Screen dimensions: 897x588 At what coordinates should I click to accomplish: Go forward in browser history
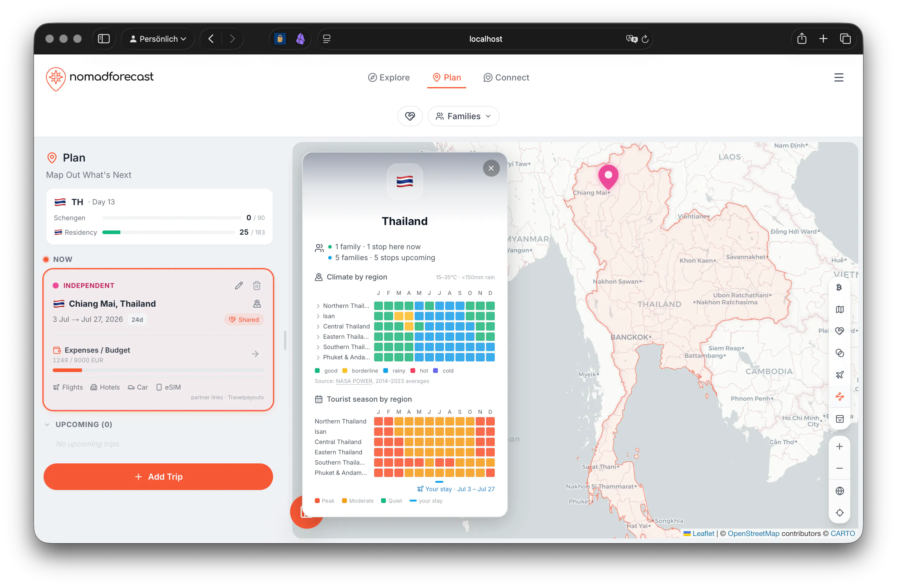[x=232, y=39]
